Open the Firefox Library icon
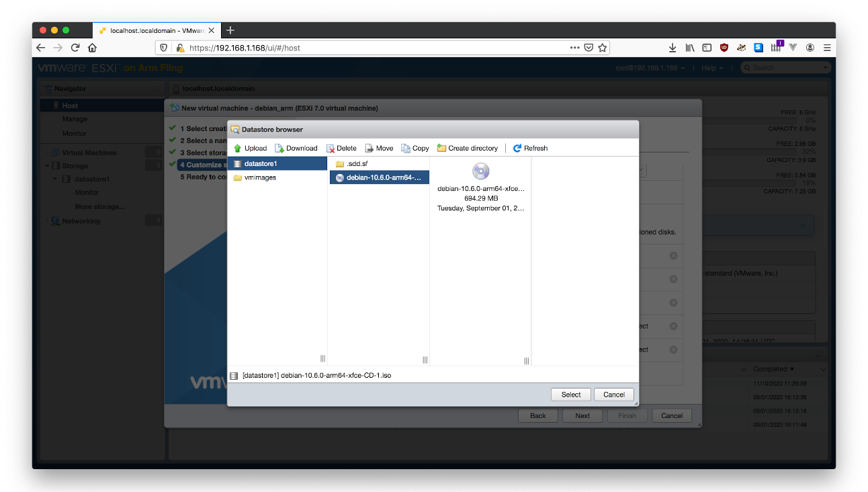 point(690,48)
